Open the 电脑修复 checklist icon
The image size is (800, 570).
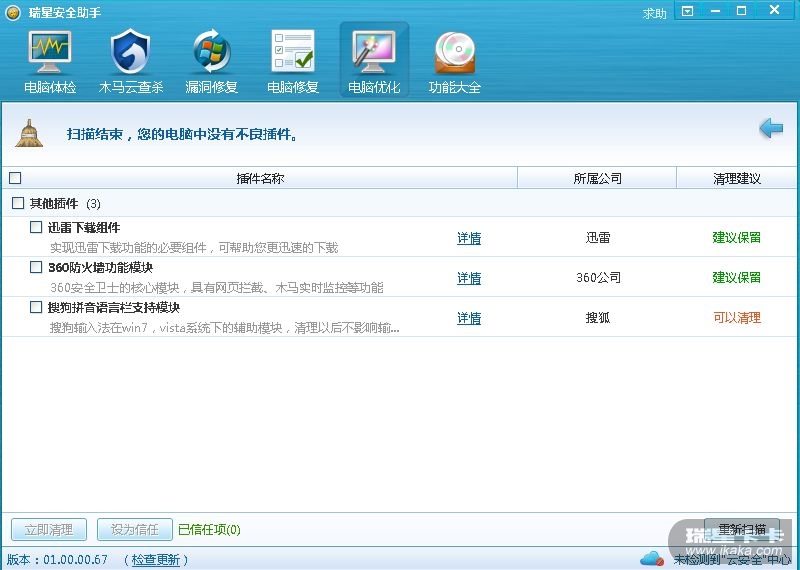pos(293,61)
